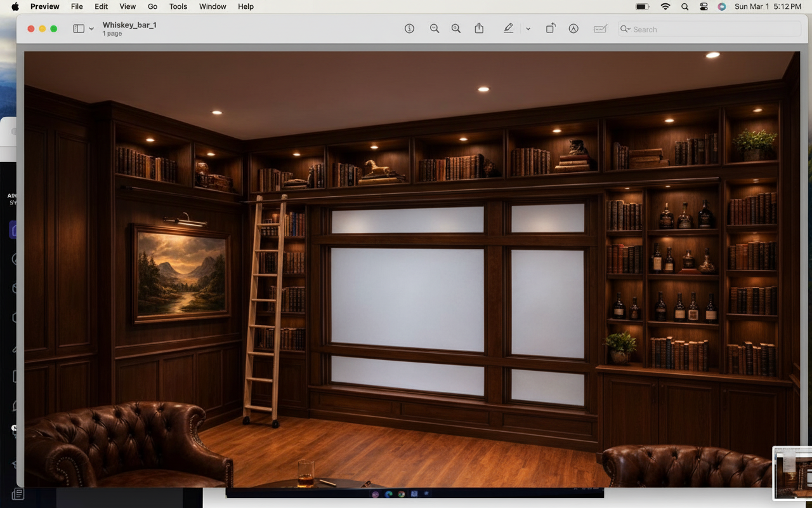
Task: Toggle the sidebar view button
Action: 79,29
